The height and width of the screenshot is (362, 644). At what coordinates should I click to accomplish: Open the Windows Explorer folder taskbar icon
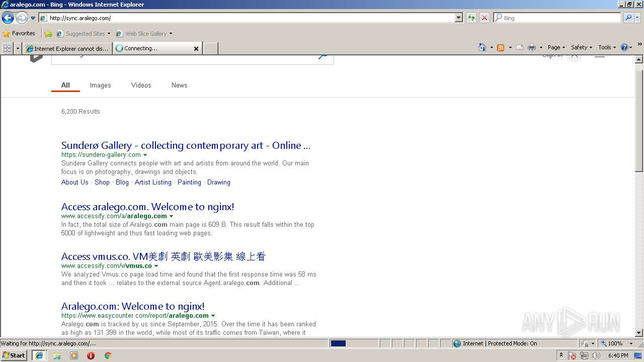coord(57,355)
